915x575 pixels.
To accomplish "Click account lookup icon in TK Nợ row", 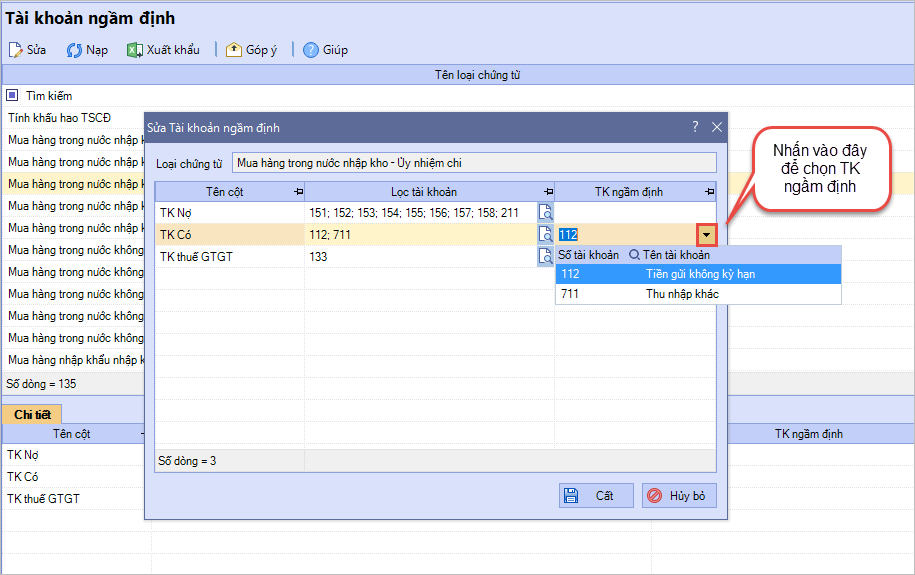I will 545,212.
